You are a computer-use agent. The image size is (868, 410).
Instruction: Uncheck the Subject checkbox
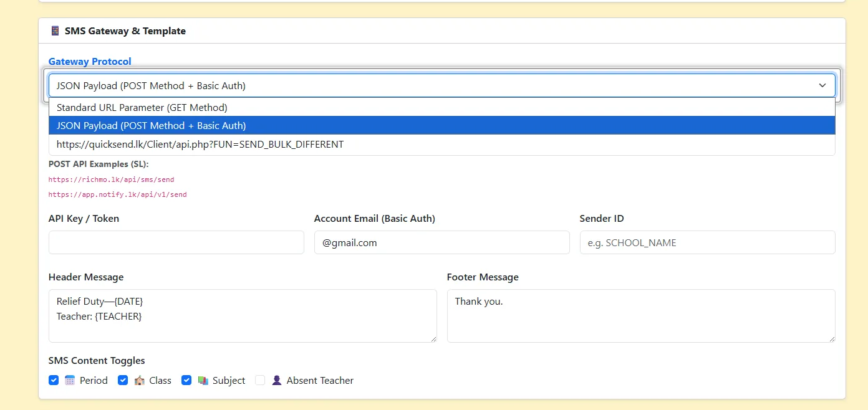(186, 380)
